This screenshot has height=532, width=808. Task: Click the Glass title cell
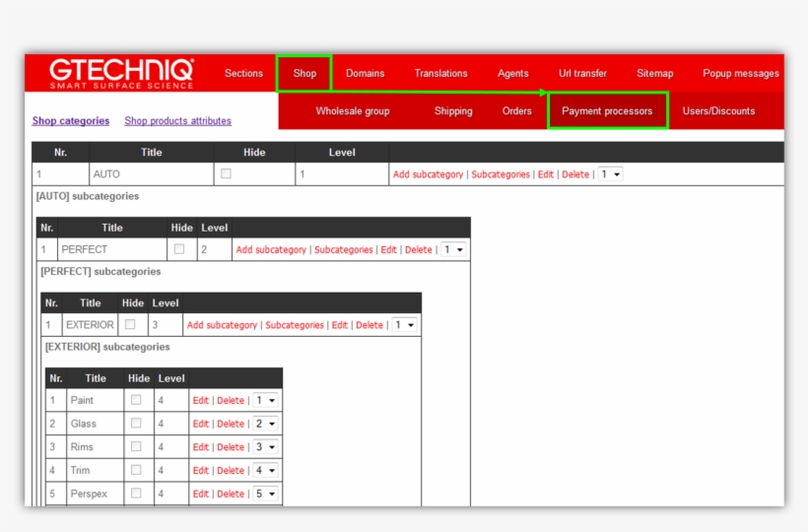96,424
